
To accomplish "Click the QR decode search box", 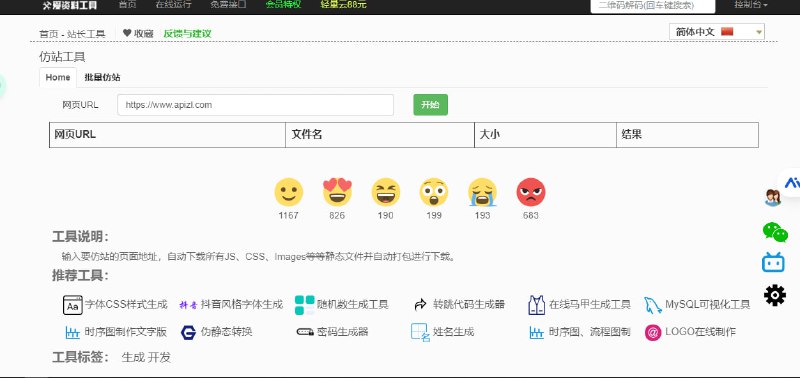I will coord(653,5).
